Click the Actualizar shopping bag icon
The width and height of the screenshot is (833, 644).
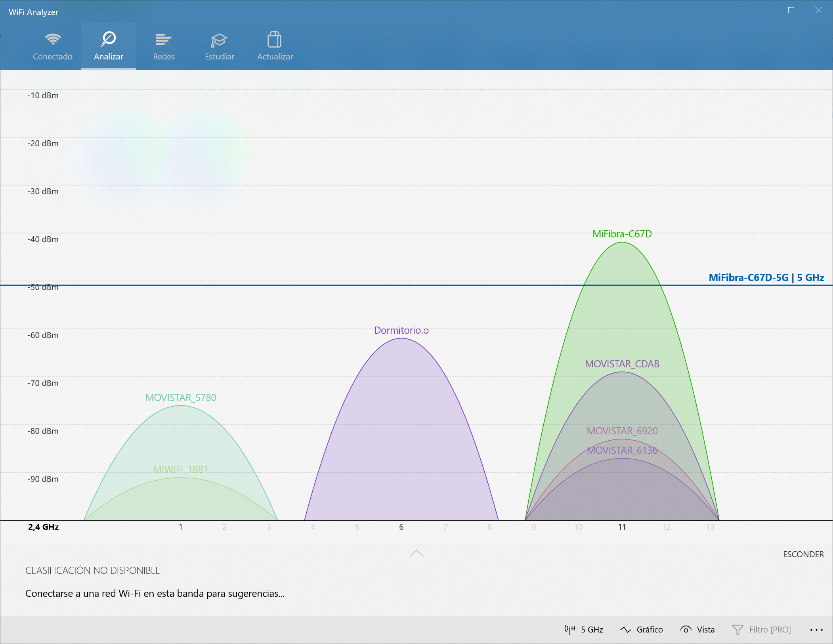click(275, 40)
